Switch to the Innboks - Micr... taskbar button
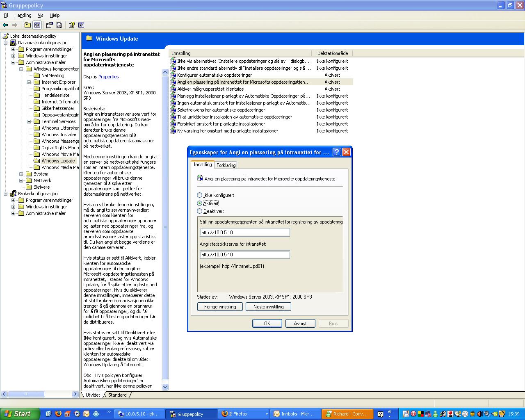Screen dimensions: 525x420 pos(295,414)
